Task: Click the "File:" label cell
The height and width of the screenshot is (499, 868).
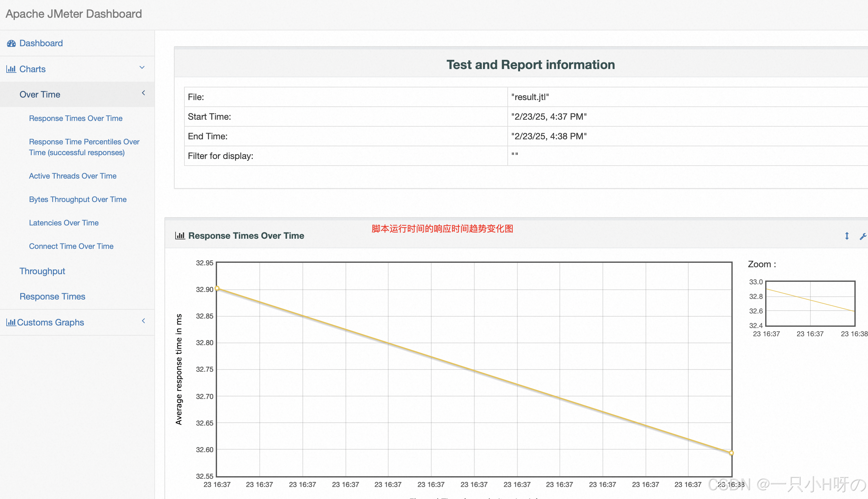Action: click(346, 97)
